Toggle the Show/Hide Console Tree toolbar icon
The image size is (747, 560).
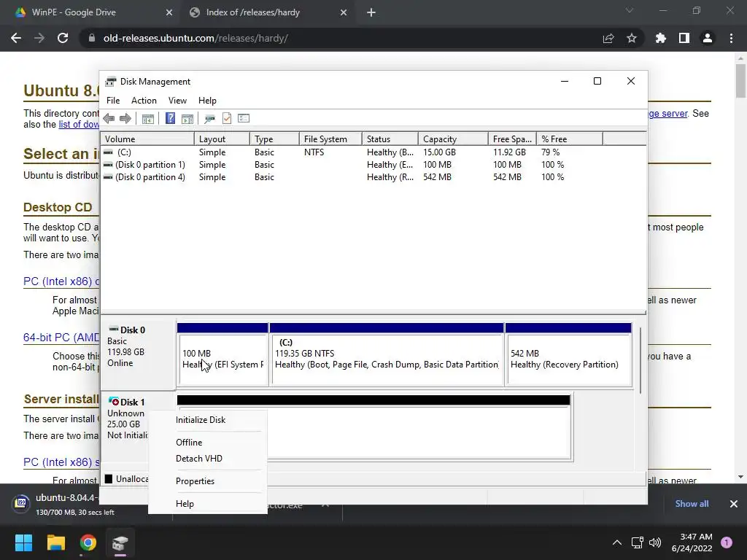[147, 118]
